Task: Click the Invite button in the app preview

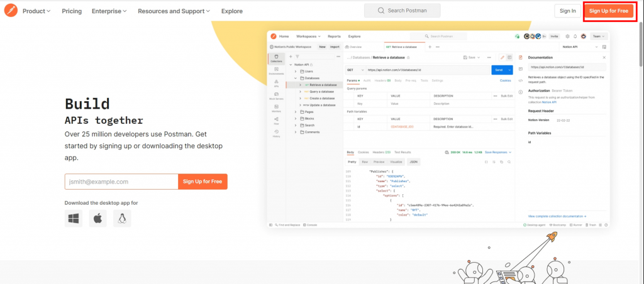Action: pyautogui.click(x=555, y=36)
